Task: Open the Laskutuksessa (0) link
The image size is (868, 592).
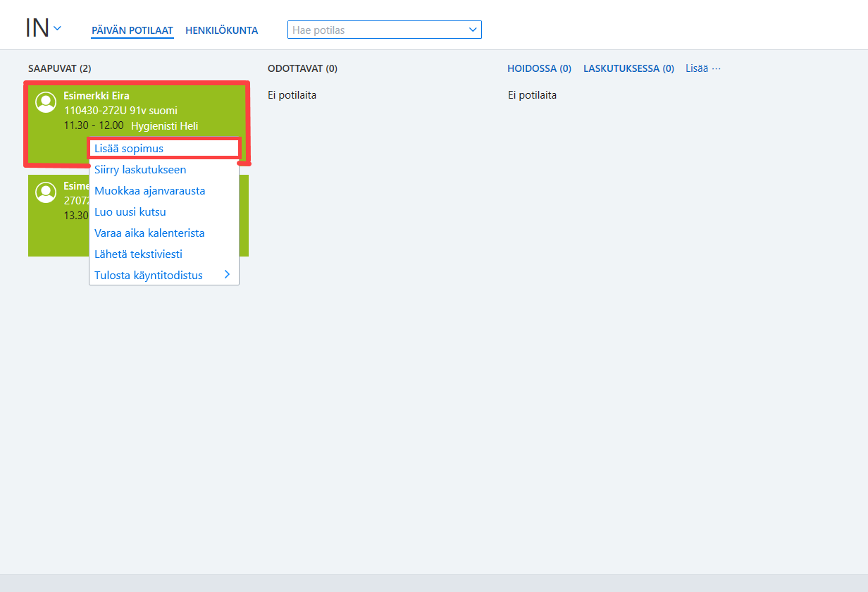Action: click(x=628, y=68)
